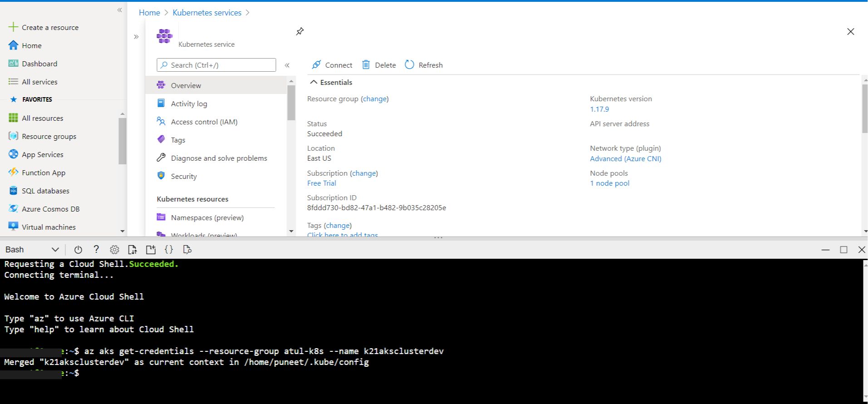Click the Kubernetes services breadcrumb link
868x404 pixels.
[x=207, y=13]
